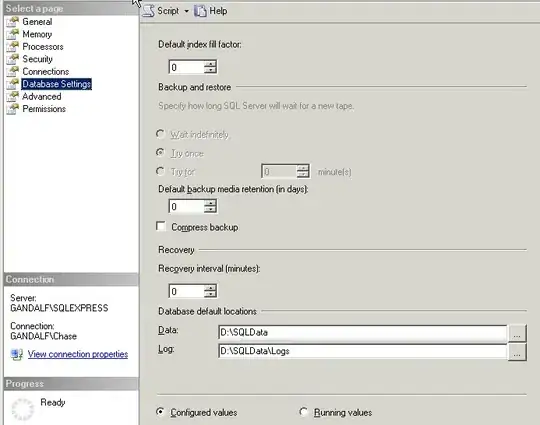Click the GANDALF\Chase connection name
The image size is (540, 425).
43,336
